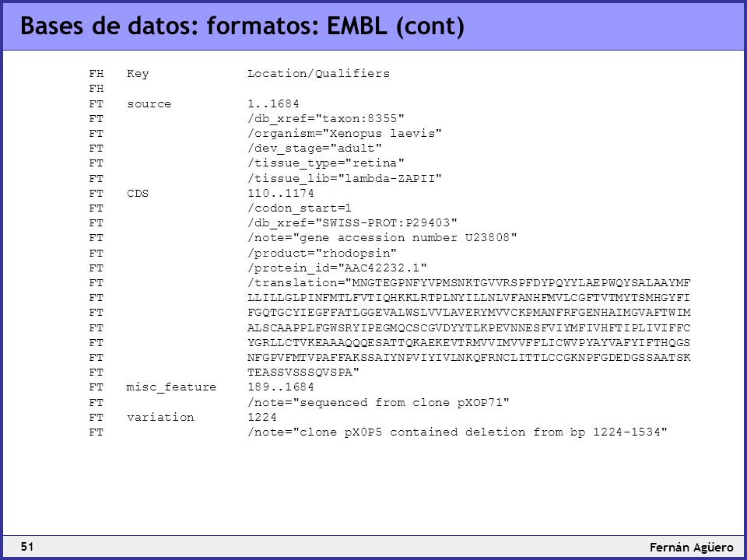
Task: Click the /tissue_type="retina" qualifier
Action: 326,163
